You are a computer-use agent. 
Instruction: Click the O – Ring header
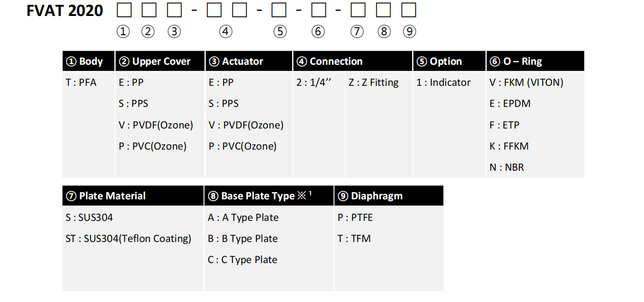pyautogui.click(x=535, y=61)
